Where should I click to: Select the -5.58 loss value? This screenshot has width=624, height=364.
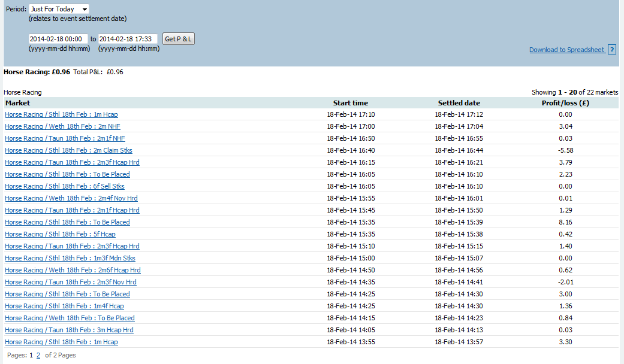point(565,150)
